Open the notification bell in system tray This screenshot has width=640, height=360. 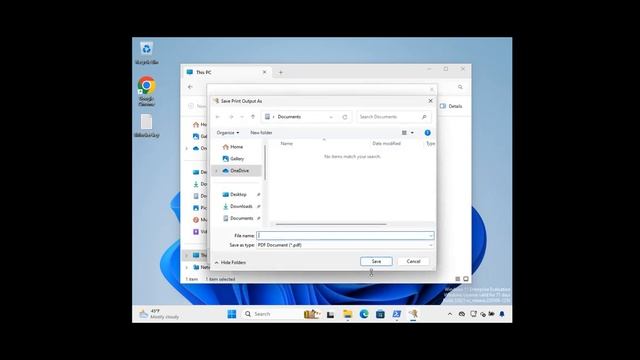click(x=502, y=314)
